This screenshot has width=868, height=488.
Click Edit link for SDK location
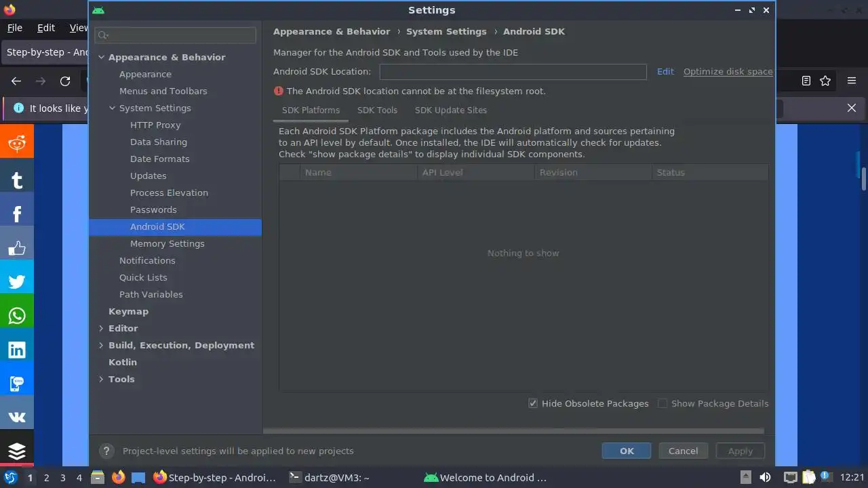tap(665, 71)
